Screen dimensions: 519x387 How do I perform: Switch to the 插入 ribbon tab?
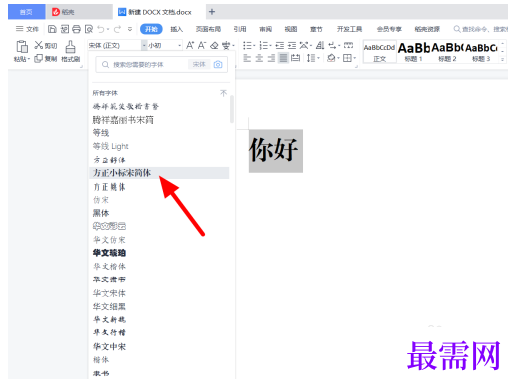coord(177,29)
